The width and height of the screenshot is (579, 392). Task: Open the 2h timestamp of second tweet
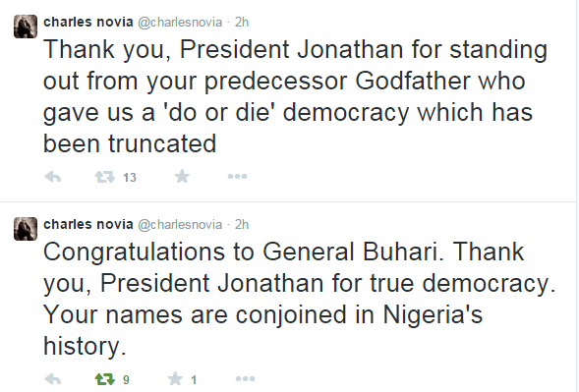click(x=242, y=224)
